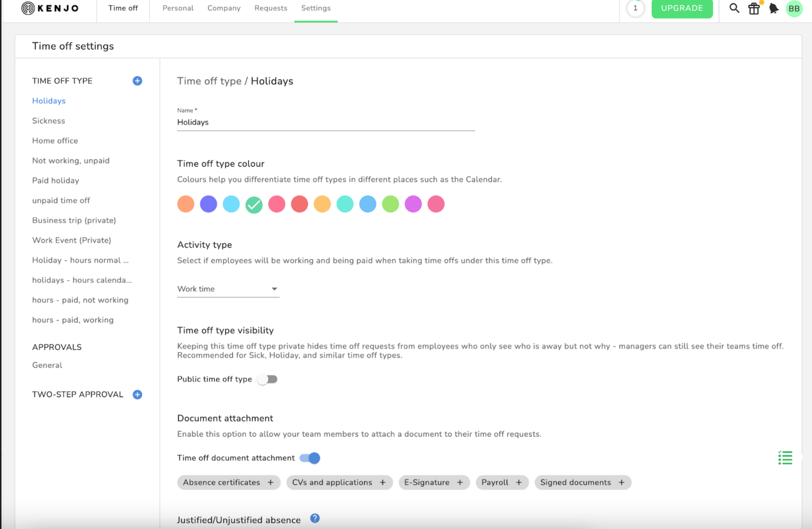Disable Time off document attachment toggle
The image size is (812, 529).
point(310,458)
